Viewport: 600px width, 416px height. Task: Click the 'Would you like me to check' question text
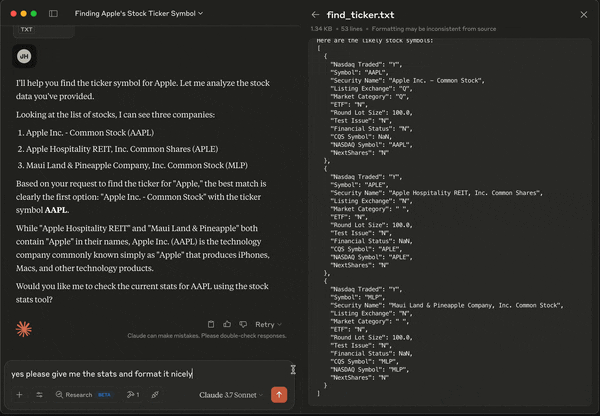tap(142, 293)
